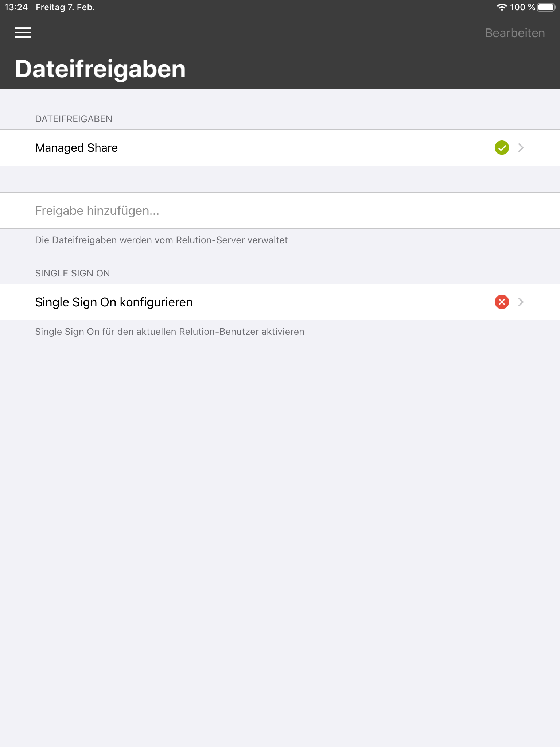This screenshot has height=747, width=560.
Task: Tap the SINGLE SIGN ON section header
Action: [x=73, y=273]
